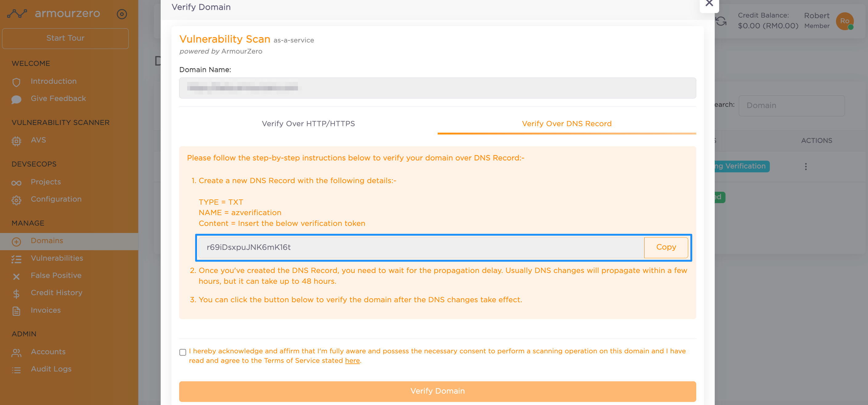Click the Domains plus-circle icon
Image resolution: width=868 pixels, height=405 pixels.
click(x=16, y=242)
